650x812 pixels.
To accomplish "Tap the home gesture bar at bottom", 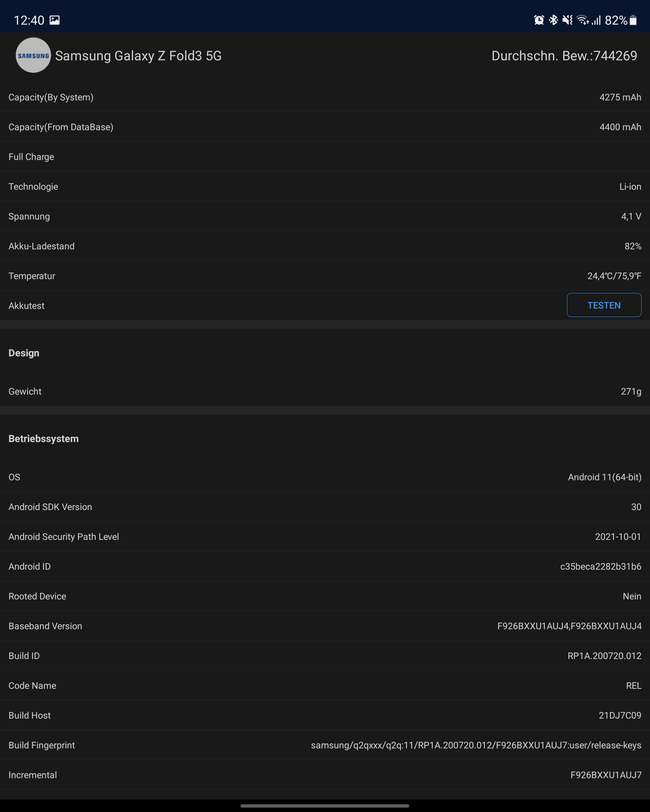I will coord(325,806).
